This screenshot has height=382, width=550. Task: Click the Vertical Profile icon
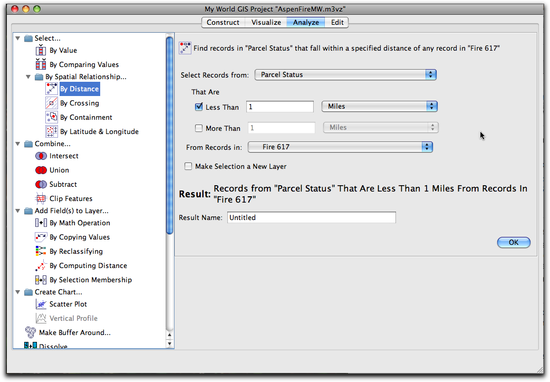41,318
